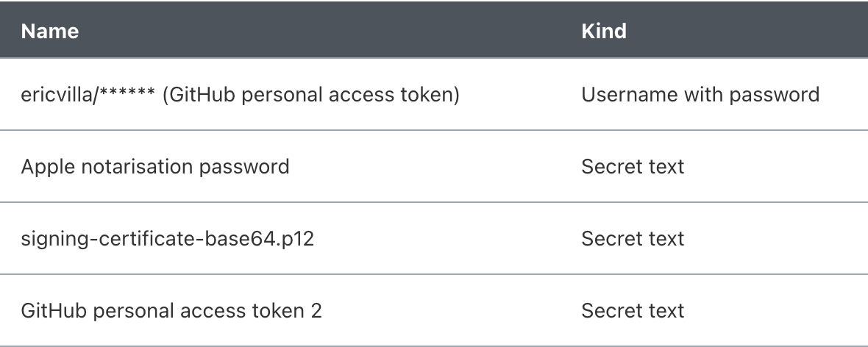Open the ericvilla credential entry
The image size is (868, 347).
click(x=240, y=95)
